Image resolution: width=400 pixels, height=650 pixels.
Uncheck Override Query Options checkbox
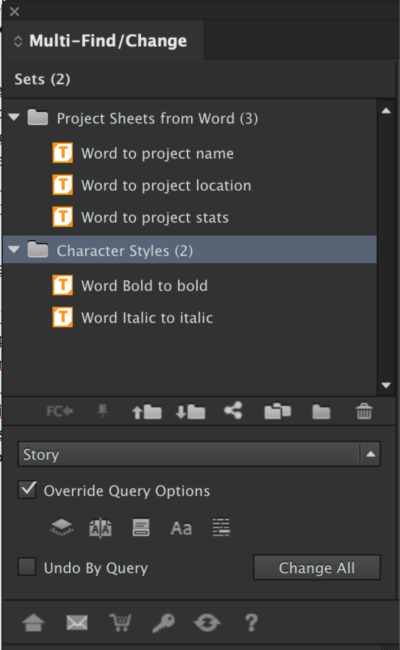tap(27, 490)
